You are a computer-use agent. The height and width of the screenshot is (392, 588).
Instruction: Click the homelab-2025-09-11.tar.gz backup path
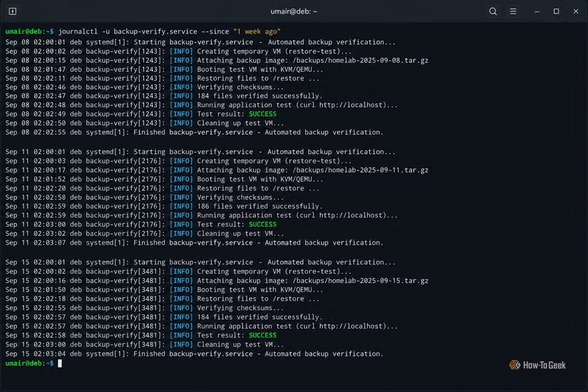(x=361, y=170)
